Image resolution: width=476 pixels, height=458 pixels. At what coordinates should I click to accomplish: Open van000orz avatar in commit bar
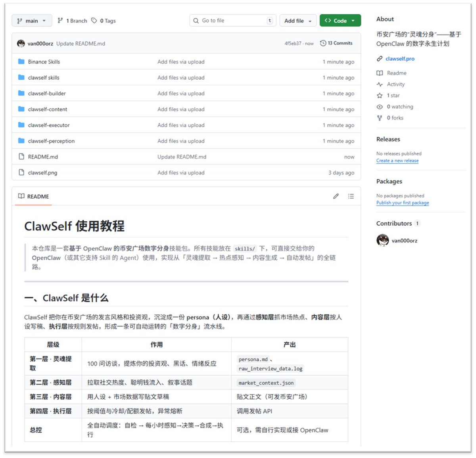pos(21,43)
